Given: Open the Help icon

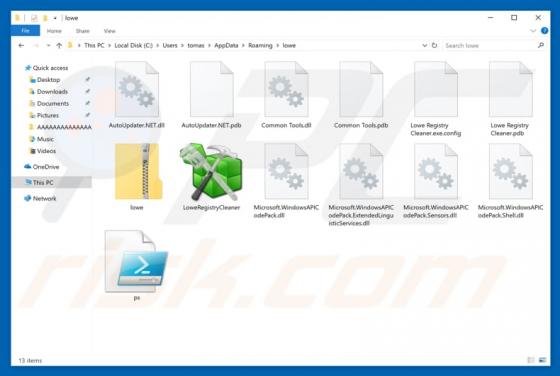Looking at the screenshot, I should click(544, 31).
